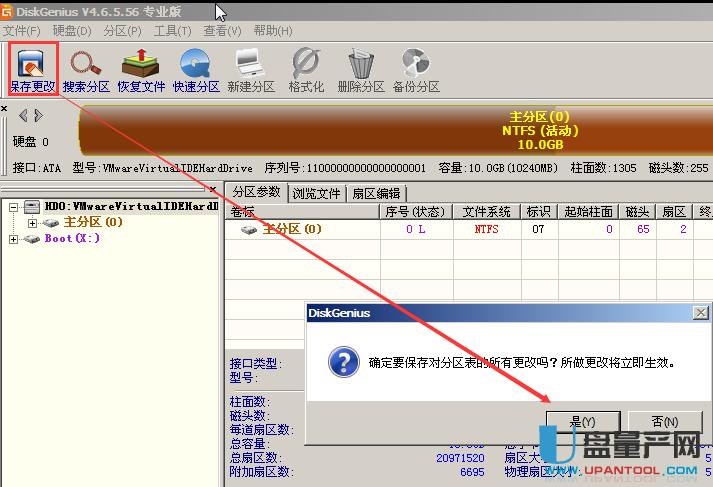
Task: Close the tree panel with small x
Action: click(x=213, y=189)
